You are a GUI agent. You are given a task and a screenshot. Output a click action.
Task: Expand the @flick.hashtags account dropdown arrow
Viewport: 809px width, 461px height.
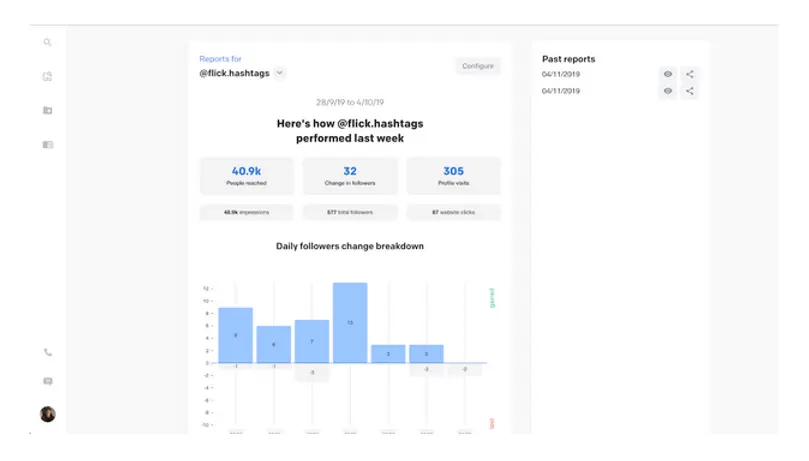click(x=279, y=73)
